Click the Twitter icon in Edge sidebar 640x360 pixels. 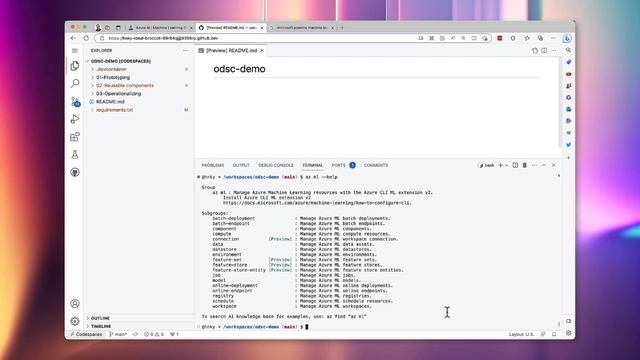tap(569, 145)
